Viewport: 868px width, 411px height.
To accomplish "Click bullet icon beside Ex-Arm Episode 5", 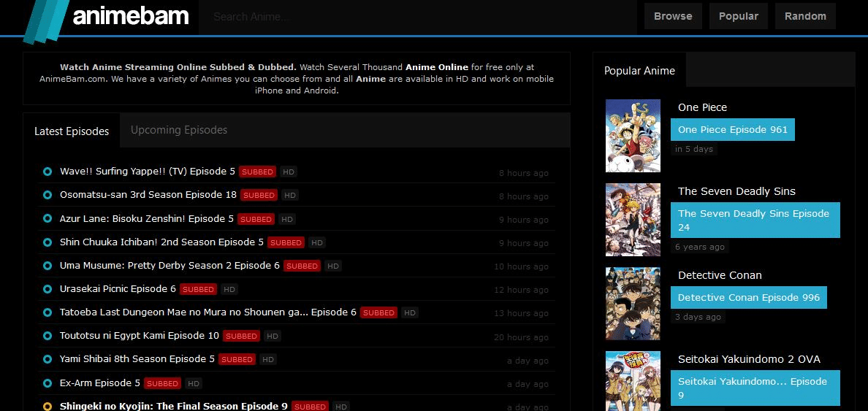I will [47, 383].
